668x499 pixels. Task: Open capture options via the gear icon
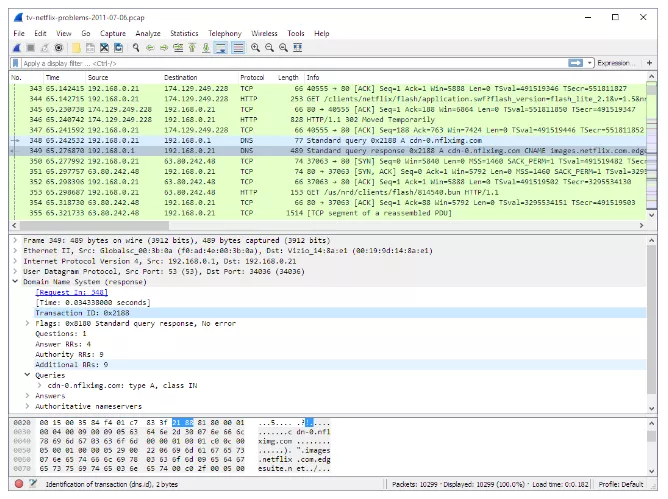(x=59, y=47)
